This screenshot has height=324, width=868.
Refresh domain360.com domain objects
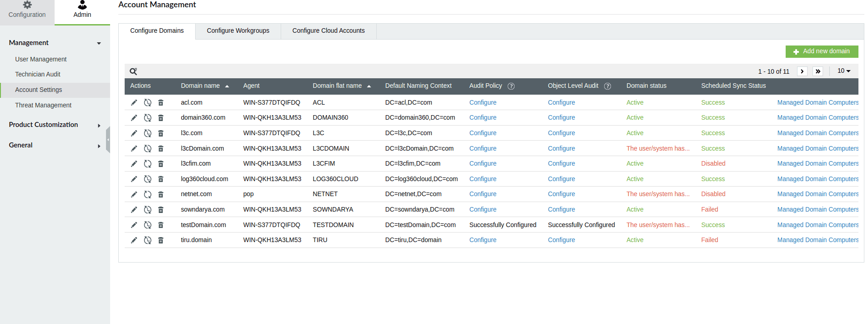(147, 118)
